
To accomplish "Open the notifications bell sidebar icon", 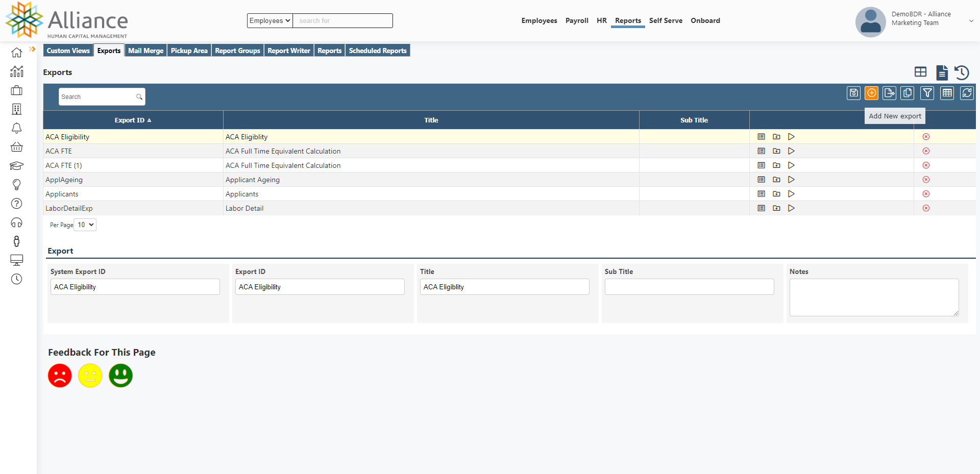I will (17, 128).
